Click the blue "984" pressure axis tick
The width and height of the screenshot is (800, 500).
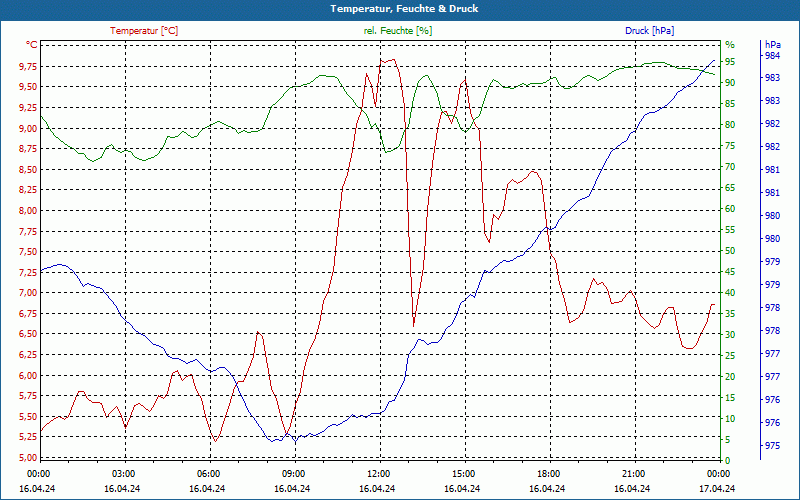click(x=772, y=56)
